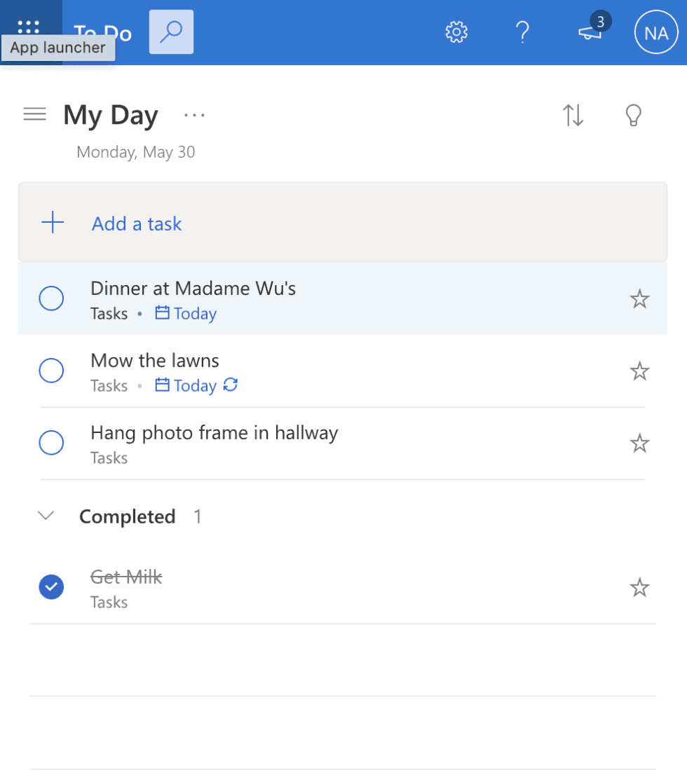Click the search magnifier button
The height and width of the screenshot is (784, 687).
[171, 32]
